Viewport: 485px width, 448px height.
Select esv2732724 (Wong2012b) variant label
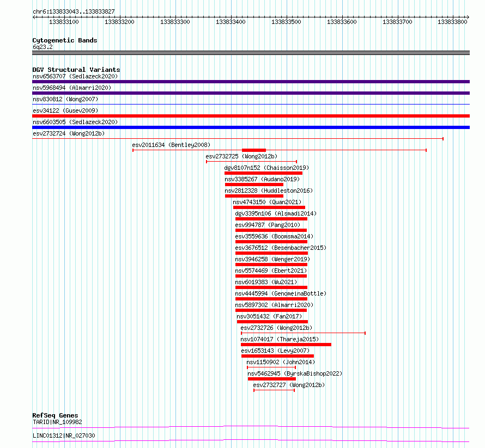click(69, 133)
